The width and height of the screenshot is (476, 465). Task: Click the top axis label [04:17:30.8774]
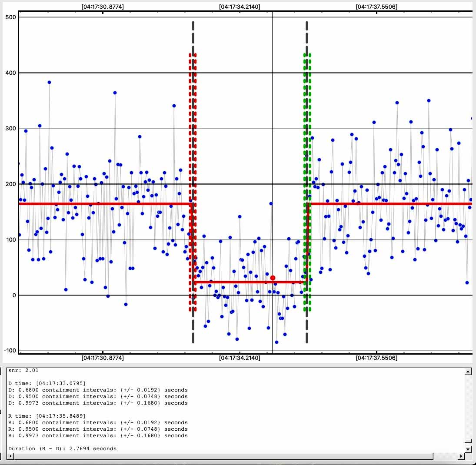tap(103, 7)
